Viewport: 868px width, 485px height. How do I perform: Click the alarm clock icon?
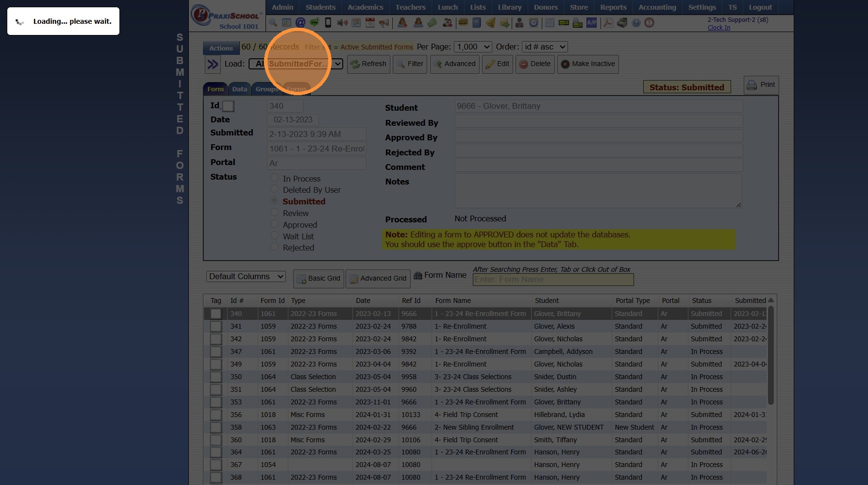[x=534, y=23]
